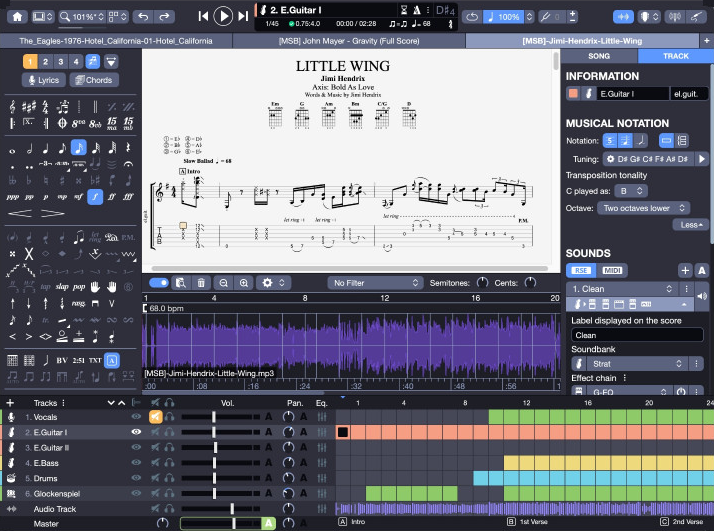714x531 pixels.
Task: Open the Home screen icon
Action: [x=17, y=17]
